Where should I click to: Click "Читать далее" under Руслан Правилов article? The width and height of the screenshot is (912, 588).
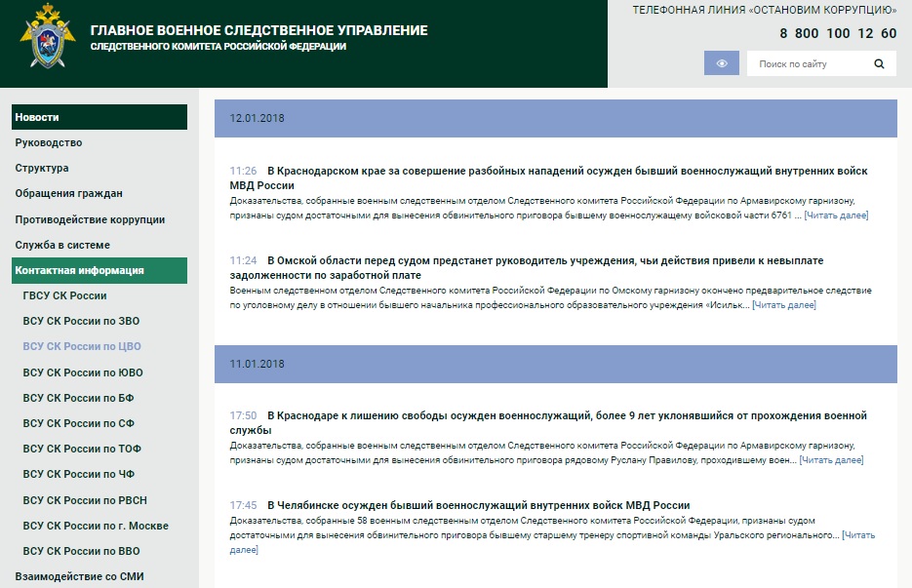(x=831, y=460)
